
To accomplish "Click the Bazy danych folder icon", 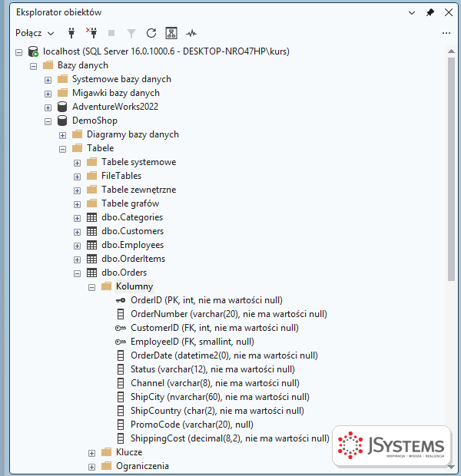I will click(x=48, y=65).
